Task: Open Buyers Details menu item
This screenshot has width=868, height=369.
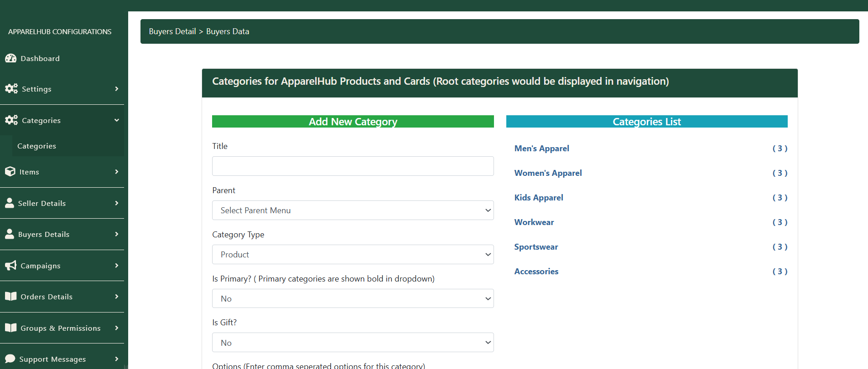Action: (62, 234)
